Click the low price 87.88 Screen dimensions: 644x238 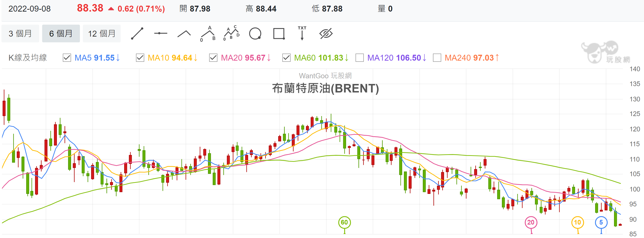coord(332,9)
